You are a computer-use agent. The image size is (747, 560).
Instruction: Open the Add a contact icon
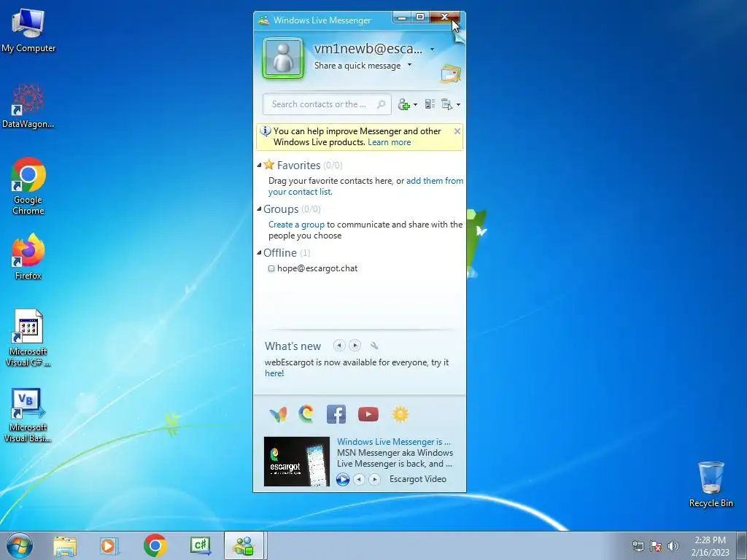[404, 104]
